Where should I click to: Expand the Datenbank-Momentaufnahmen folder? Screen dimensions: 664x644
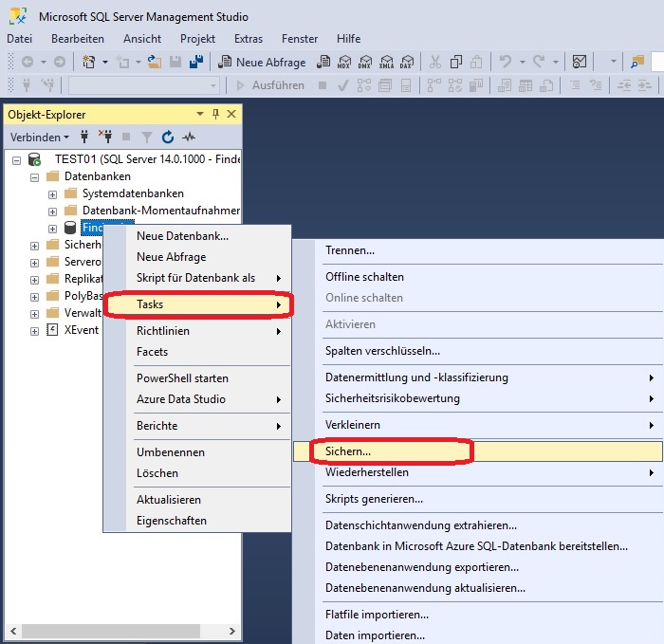click(x=52, y=212)
